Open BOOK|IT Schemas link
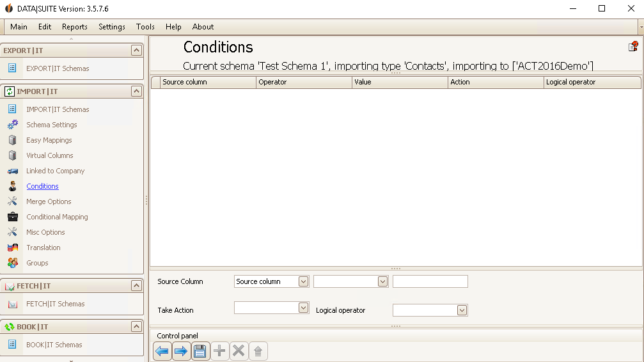This screenshot has height=362, width=644. click(54, 344)
